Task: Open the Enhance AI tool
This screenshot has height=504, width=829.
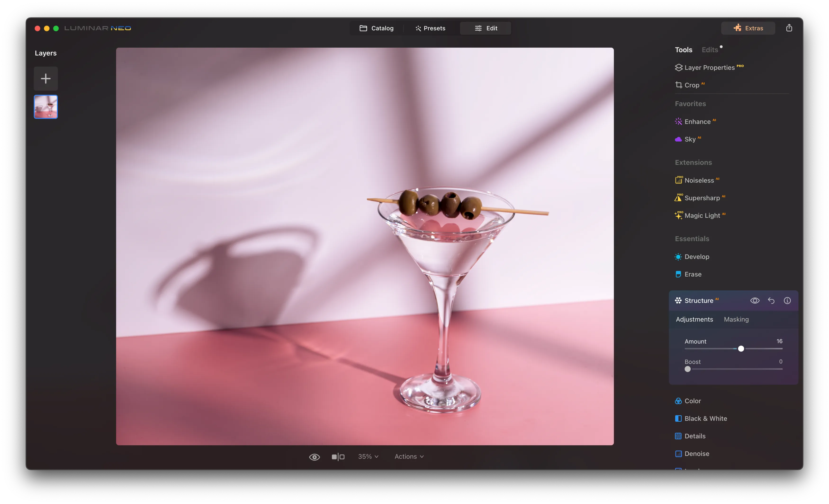Action: pos(697,122)
